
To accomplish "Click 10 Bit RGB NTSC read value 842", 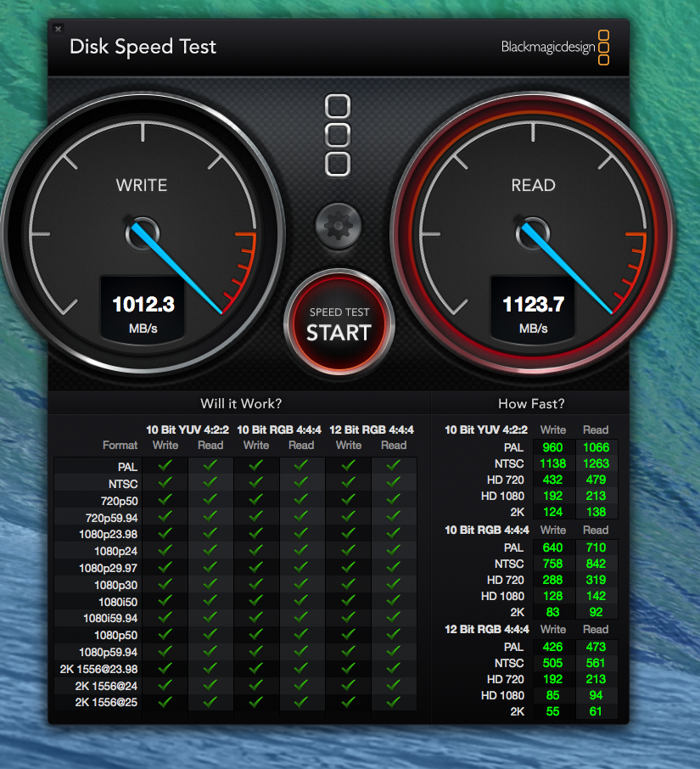I will [x=596, y=564].
